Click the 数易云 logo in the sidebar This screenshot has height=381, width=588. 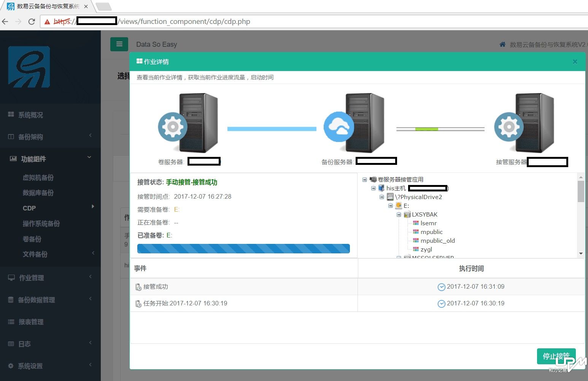pos(29,67)
